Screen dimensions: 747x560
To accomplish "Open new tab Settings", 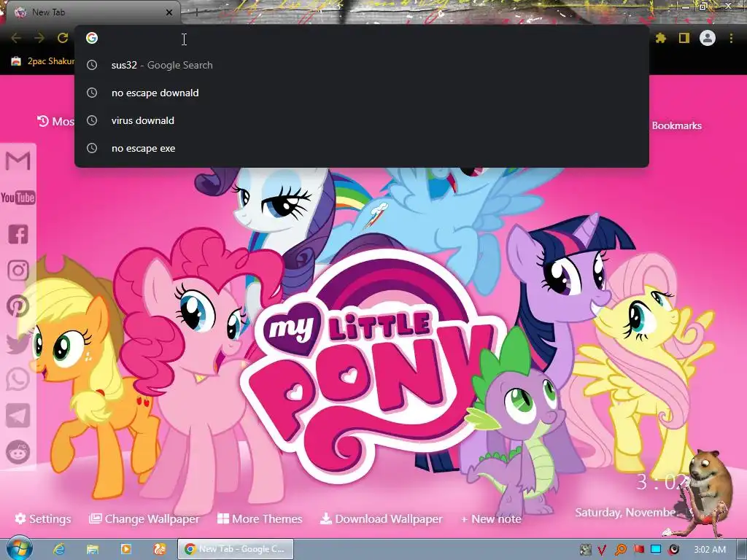I will (43, 518).
